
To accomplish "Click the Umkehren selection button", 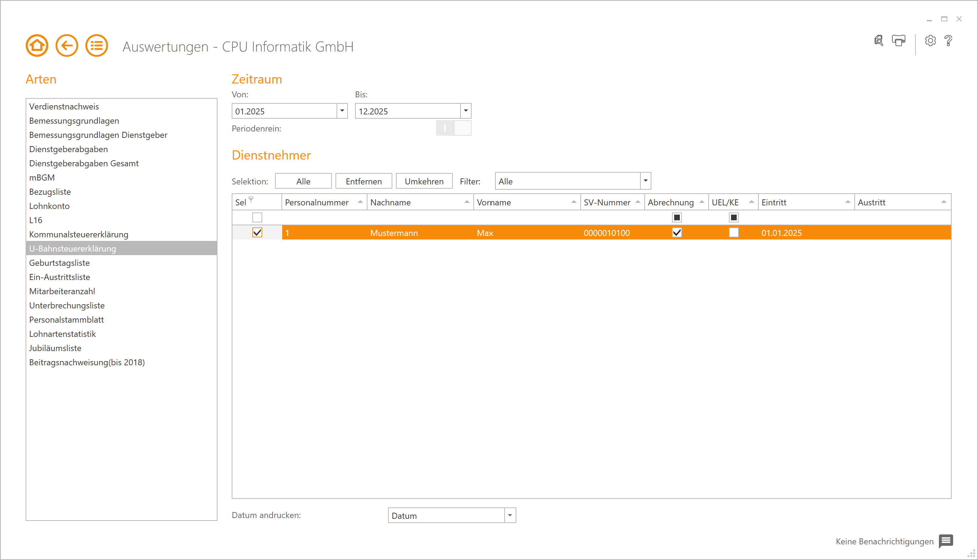I will (x=424, y=181).
